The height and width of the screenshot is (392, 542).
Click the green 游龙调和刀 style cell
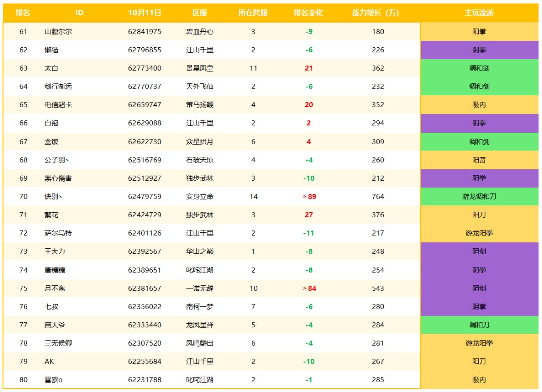(x=479, y=196)
